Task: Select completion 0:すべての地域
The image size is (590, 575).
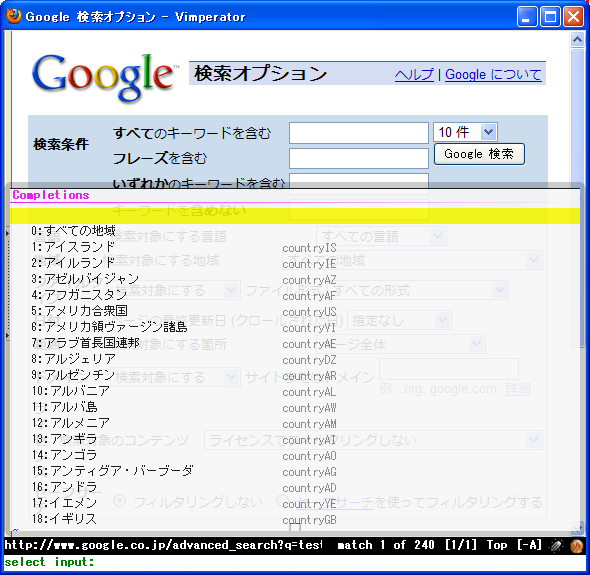Action: (x=73, y=231)
